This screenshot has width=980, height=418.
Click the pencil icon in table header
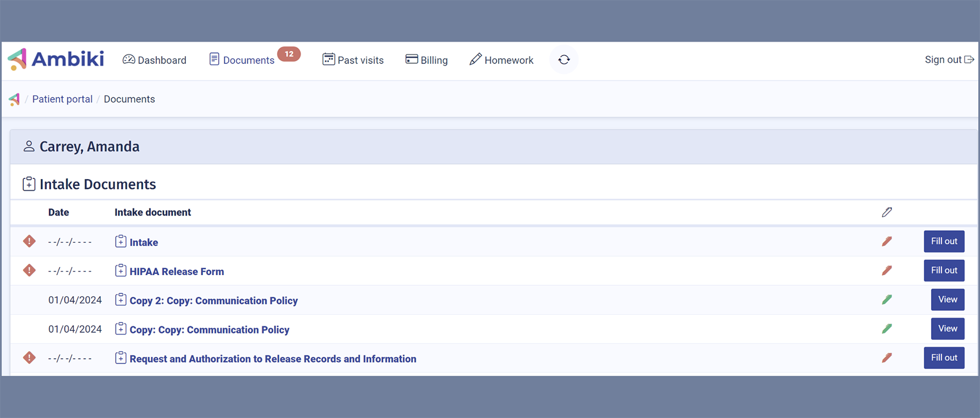point(887,212)
